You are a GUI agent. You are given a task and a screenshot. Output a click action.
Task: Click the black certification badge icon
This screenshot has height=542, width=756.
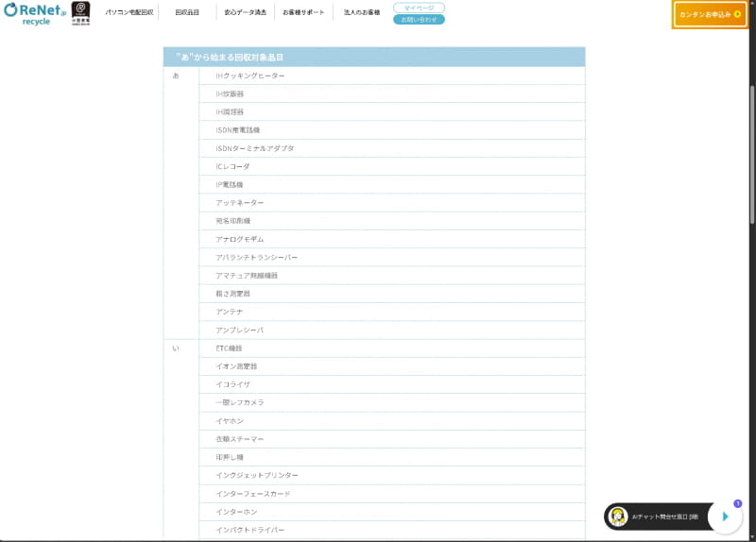click(x=80, y=13)
